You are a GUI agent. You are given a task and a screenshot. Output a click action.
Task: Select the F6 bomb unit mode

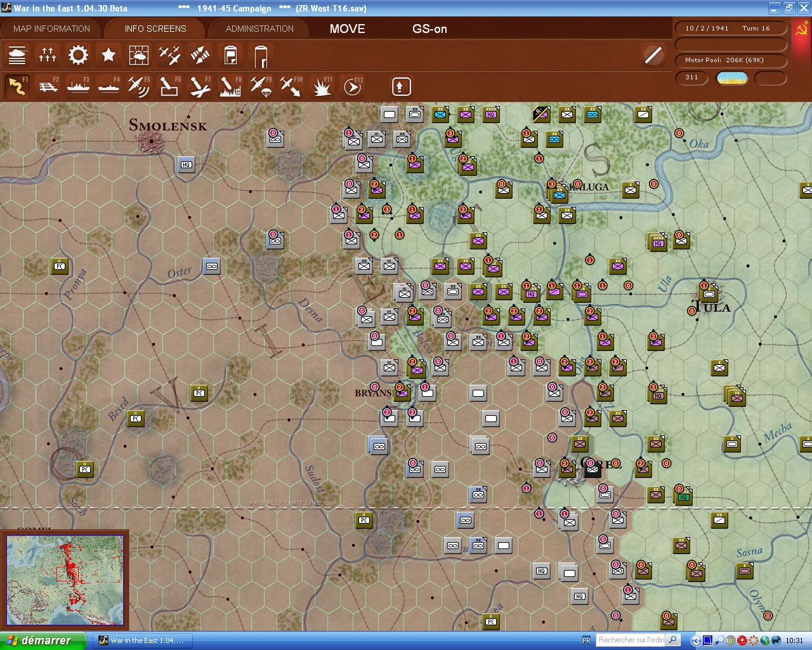tap(169, 86)
